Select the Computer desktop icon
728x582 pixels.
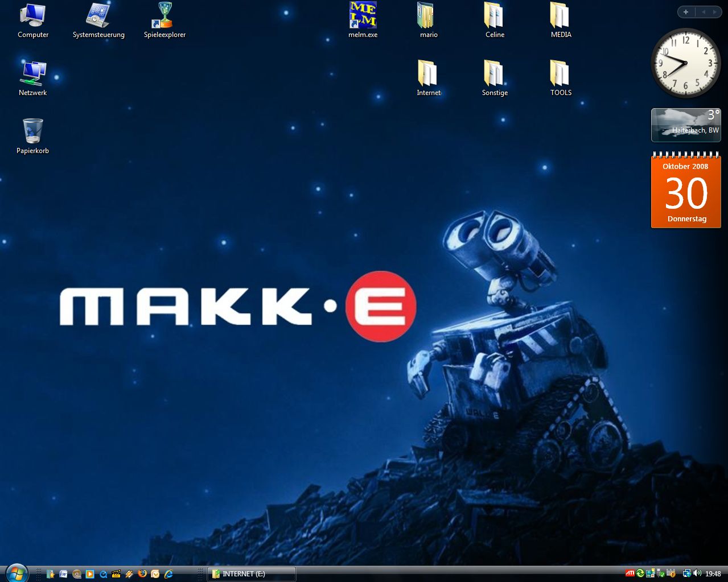(32, 16)
